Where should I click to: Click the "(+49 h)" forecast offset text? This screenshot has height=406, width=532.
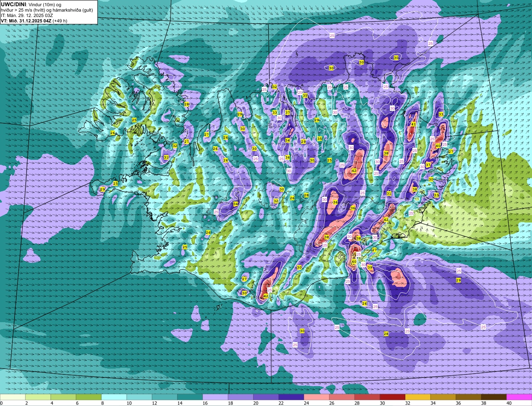(60, 21)
